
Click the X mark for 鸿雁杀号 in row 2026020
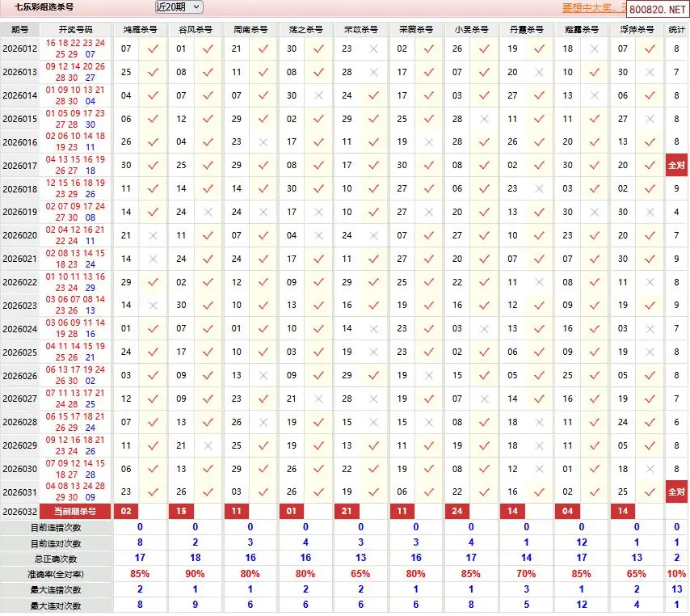(x=153, y=236)
